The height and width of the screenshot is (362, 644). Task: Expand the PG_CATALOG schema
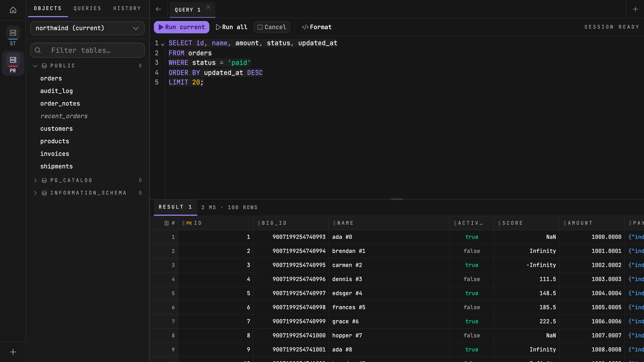pyautogui.click(x=35, y=180)
